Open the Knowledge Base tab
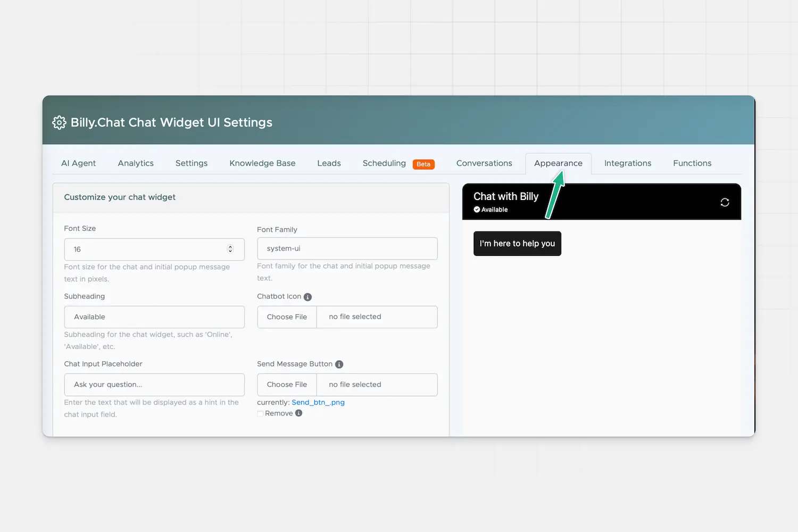This screenshot has height=532, width=798. 262,163
